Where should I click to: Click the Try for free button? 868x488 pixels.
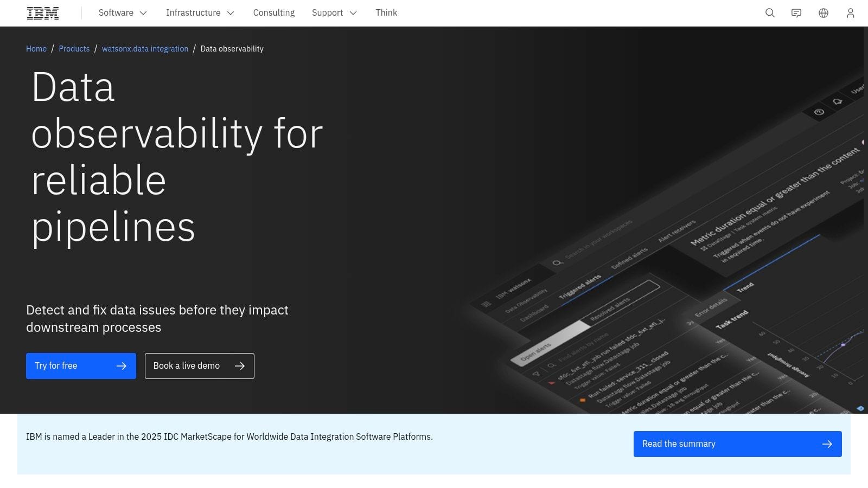coord(81,366)
